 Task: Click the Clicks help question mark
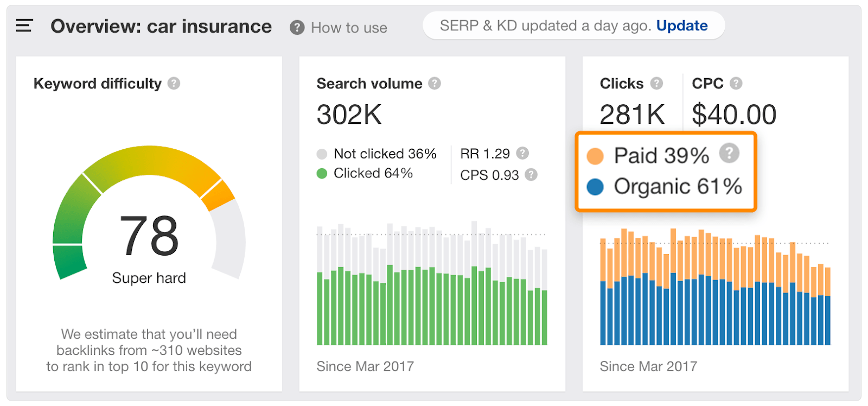656,83
